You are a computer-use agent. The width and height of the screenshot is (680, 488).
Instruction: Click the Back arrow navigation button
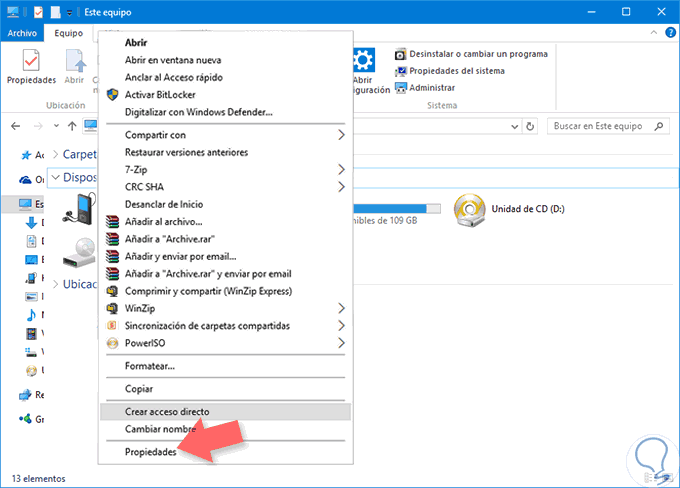[15, 127]
